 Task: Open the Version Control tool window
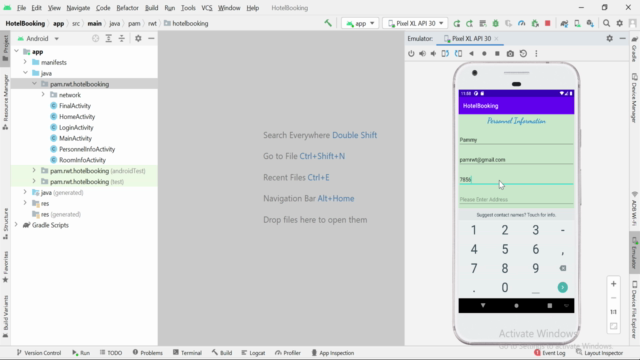point(39,353)
